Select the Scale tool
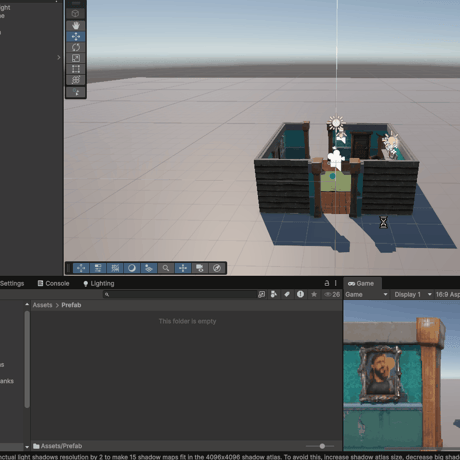 click(x=76, y=58)
